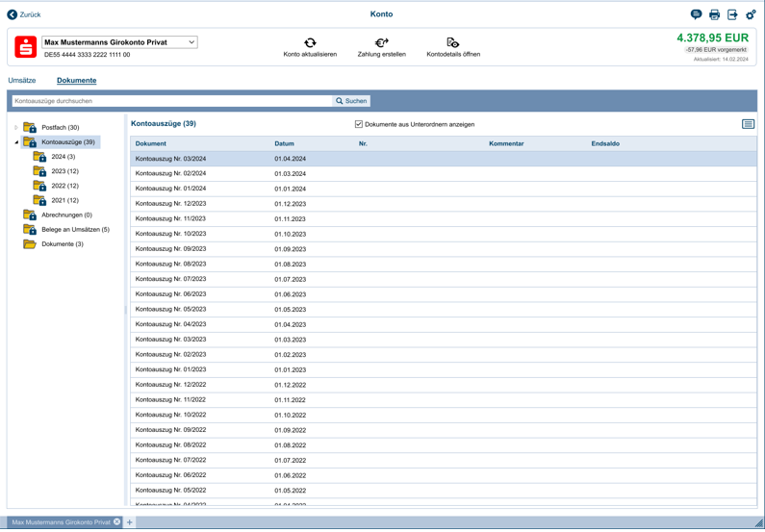
Task: Open the settings gears icon
Action: click(751, 14)
